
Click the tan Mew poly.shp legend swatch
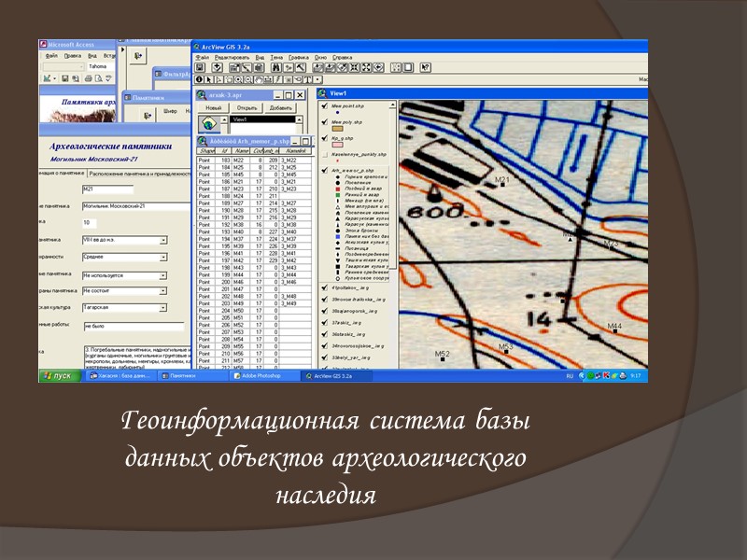pyautogui.click(x=337, y=129)
